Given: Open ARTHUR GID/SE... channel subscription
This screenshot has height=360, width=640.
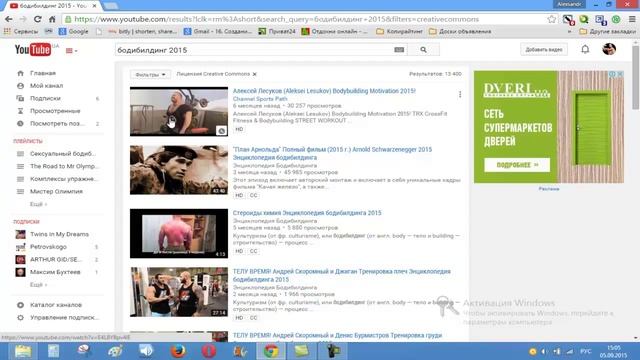Looking at the screenshot, I should pos(57,260).
